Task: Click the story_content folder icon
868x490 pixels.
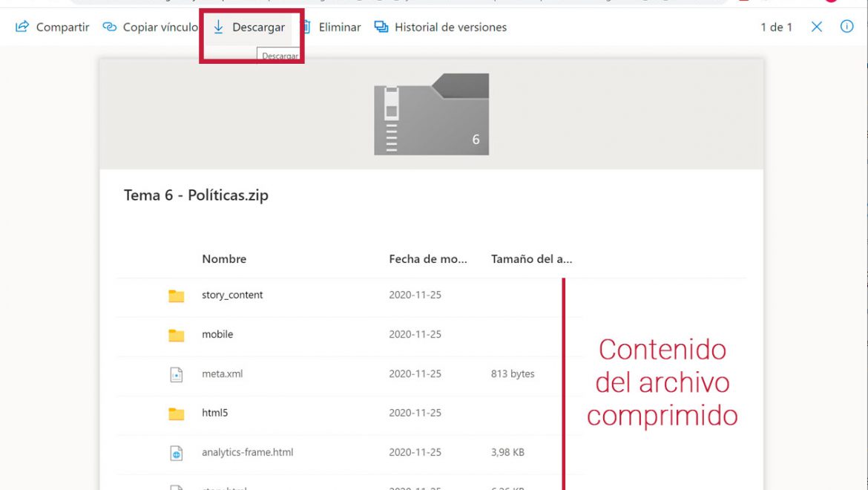Action: [176, 295]
